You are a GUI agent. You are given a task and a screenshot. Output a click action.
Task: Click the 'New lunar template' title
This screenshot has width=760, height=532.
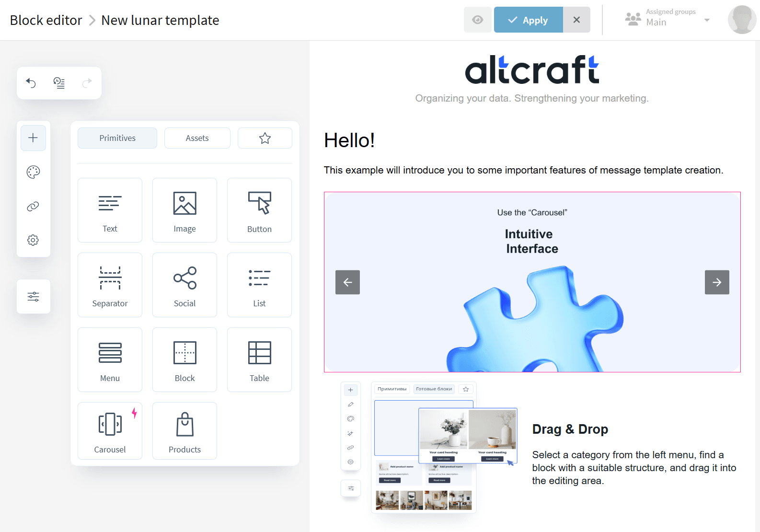[160, 20]
